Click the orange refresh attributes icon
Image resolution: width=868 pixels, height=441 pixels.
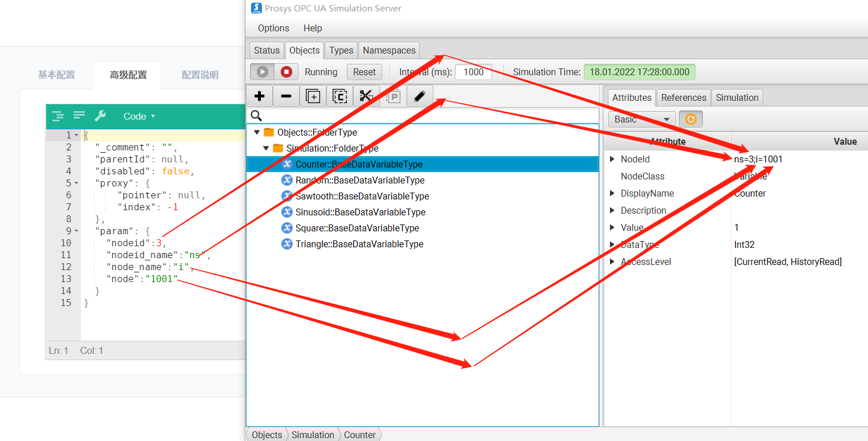(x=690, y=119)
